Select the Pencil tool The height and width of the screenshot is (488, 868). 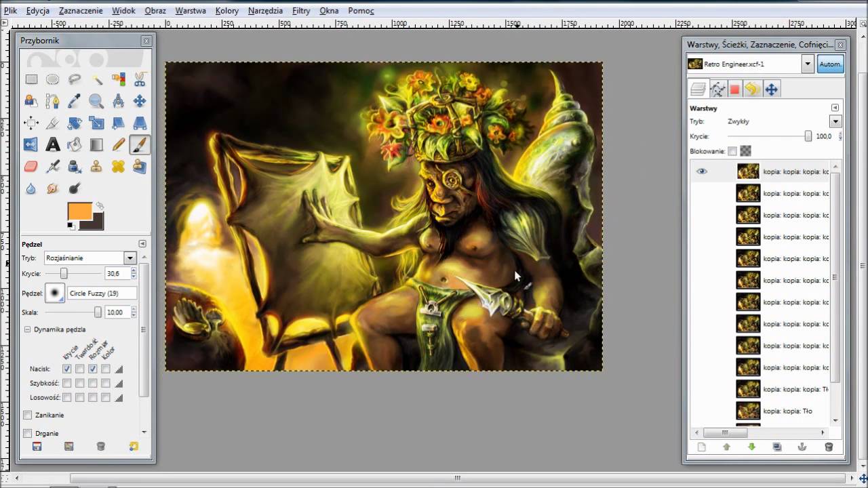tap(118, 144)
